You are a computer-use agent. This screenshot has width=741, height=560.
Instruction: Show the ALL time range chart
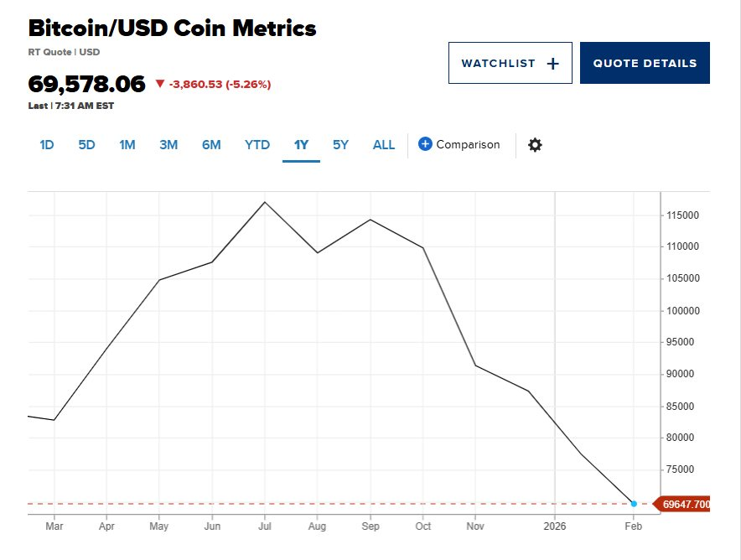383,144
